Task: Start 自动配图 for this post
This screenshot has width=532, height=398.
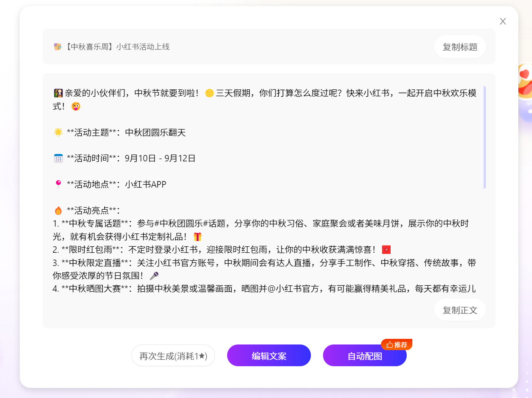Action: (x=364, y=356)
